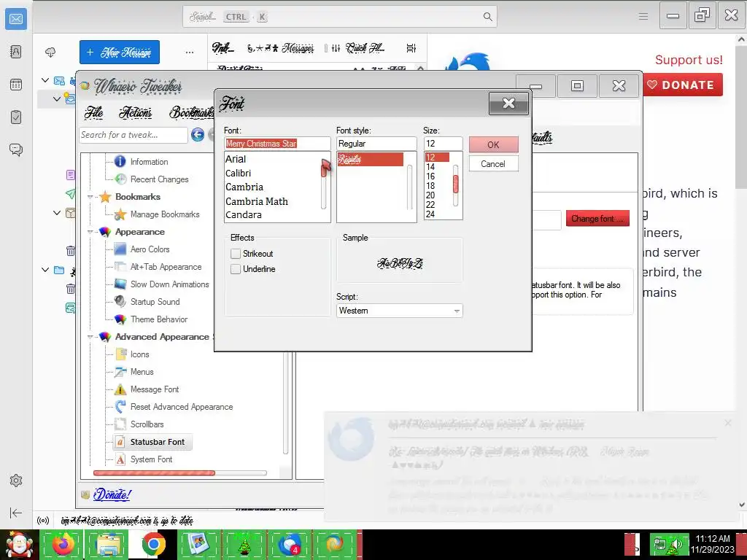Image resolution: width=747 pixels, height=560 pixels.
Task: Click Cancel in the Font dialog
Action: click(x=494, y=164)
